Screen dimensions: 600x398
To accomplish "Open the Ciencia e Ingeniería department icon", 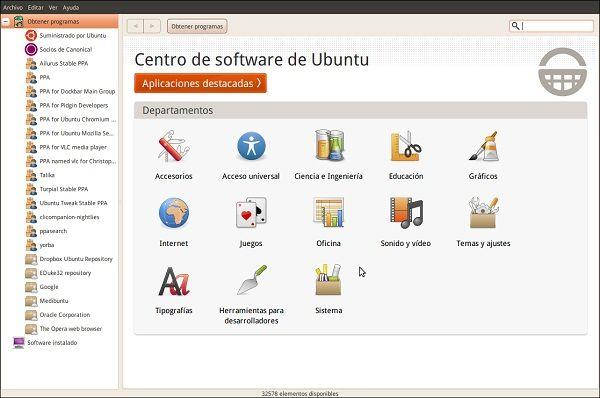I will click(329, 145).
